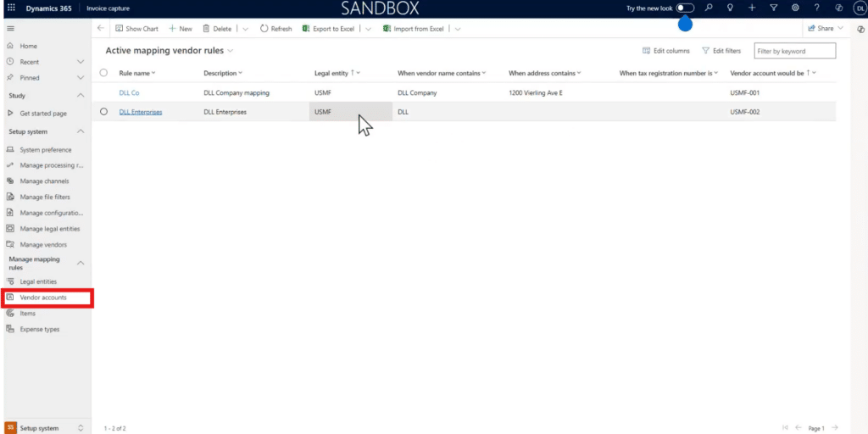Click the DL user avatar
The image size is (868, 434).
[860, 8]
